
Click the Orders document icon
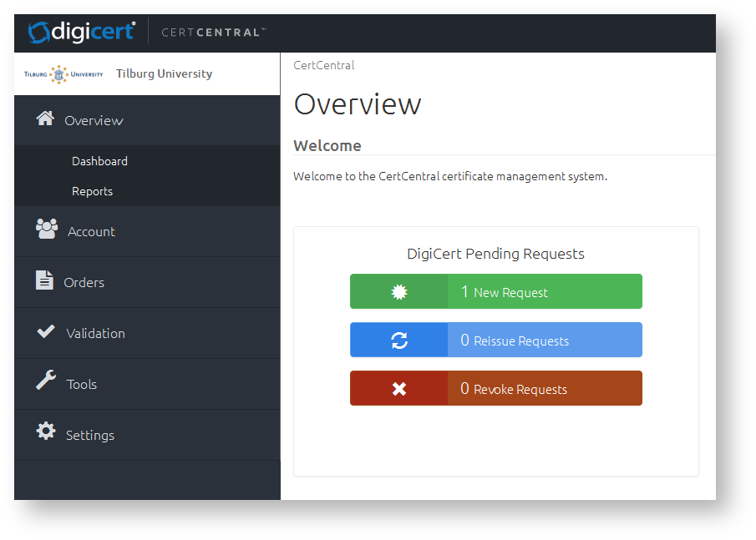click(x=44, y=280)
